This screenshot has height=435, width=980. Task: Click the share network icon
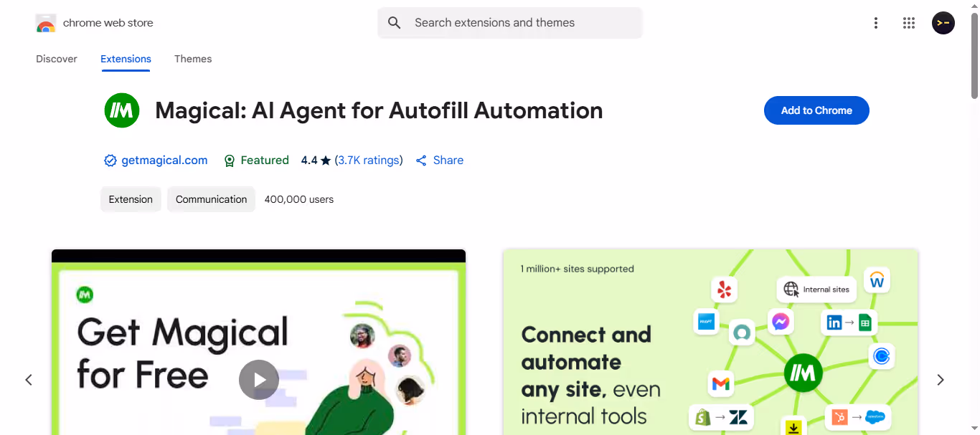(x=421, y=161)
